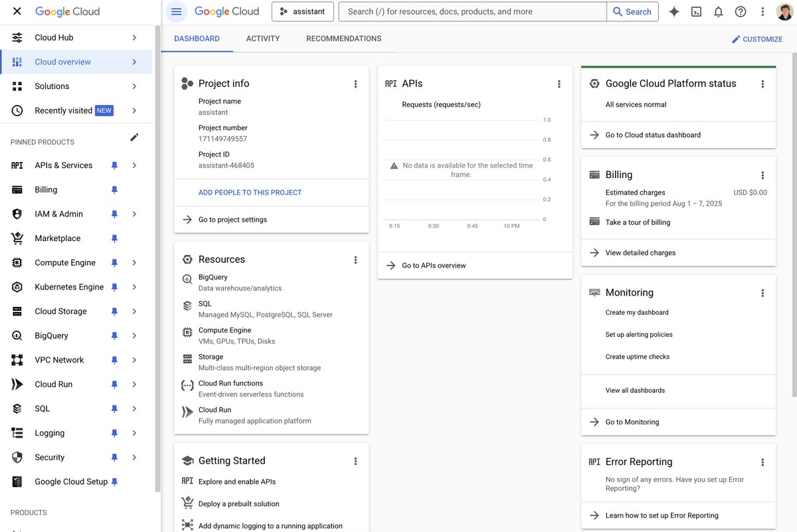Open Cloud overview in sidebar

coord(76,62)
